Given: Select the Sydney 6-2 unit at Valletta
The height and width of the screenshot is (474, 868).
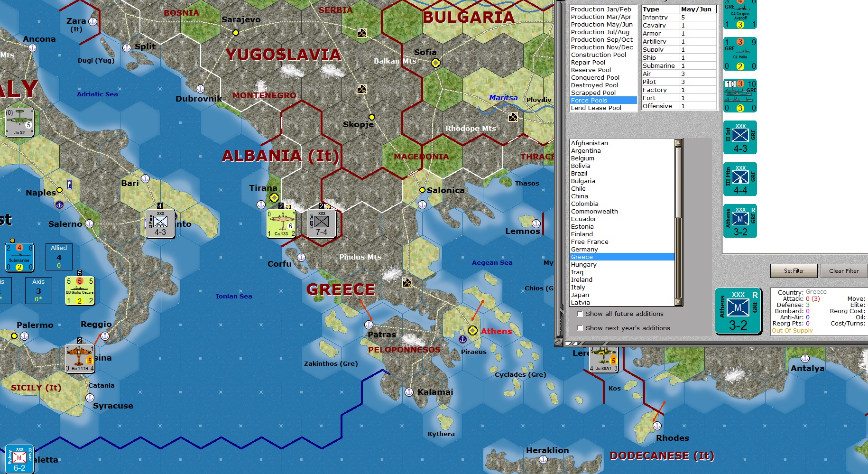Looking at the screenshot, I should click(19, 459).
